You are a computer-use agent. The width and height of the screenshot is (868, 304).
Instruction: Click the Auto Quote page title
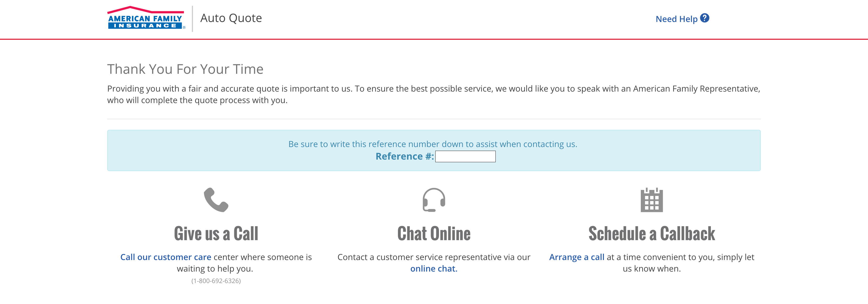[x=231, y=18]
